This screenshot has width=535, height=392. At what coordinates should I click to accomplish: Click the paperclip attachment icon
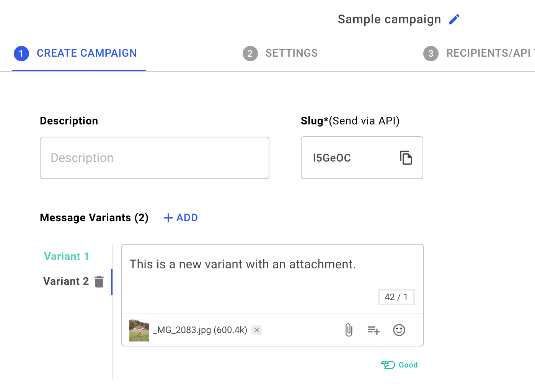click(349, 330)
